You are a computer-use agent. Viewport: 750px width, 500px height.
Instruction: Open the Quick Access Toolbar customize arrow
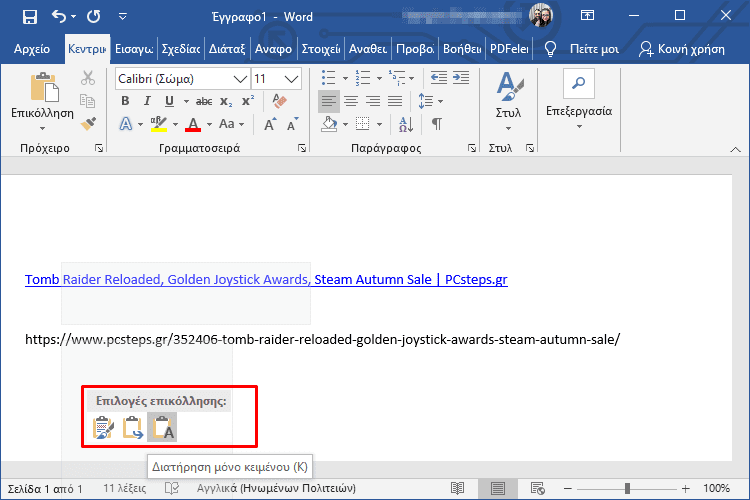tap(123, 17)
